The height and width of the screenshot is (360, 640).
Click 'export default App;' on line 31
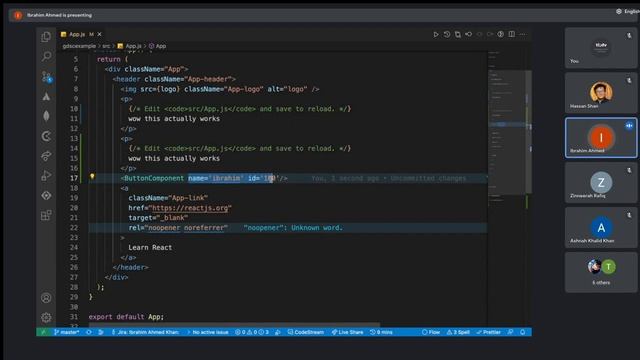[x=126, y=317]
